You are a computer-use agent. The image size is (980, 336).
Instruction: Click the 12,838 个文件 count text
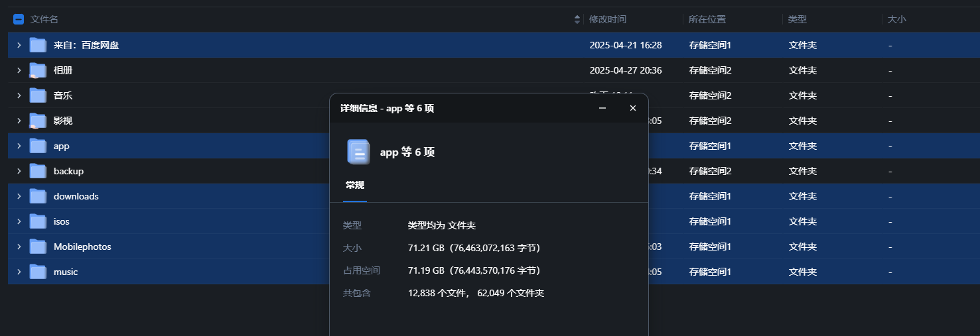[439, 293]
